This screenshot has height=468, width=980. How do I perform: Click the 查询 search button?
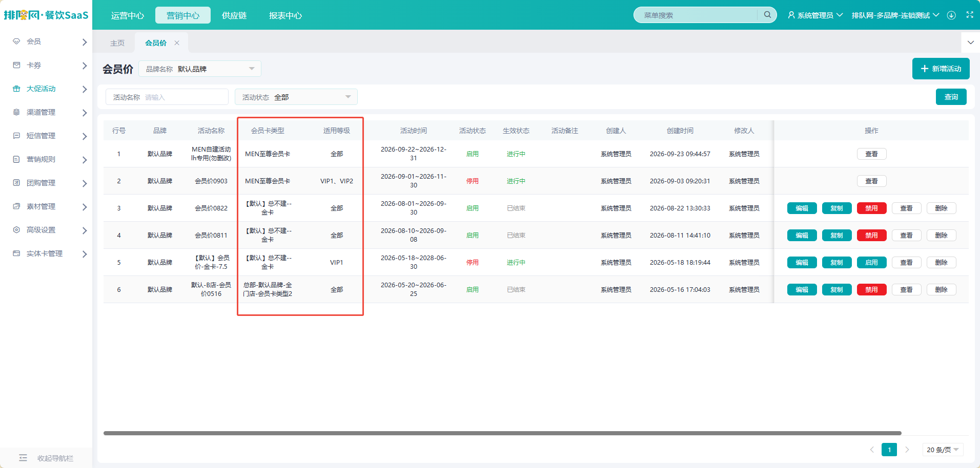(x=951, y=97)
